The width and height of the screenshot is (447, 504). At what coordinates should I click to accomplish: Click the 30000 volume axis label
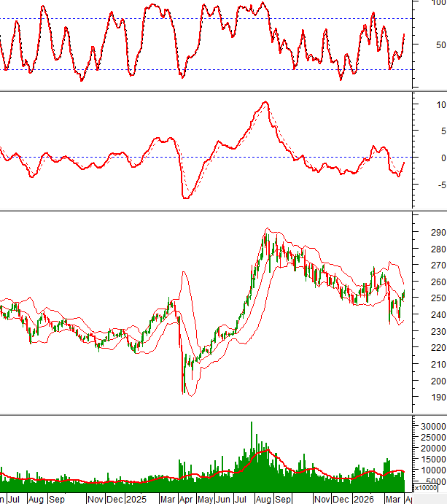(430, 426)
